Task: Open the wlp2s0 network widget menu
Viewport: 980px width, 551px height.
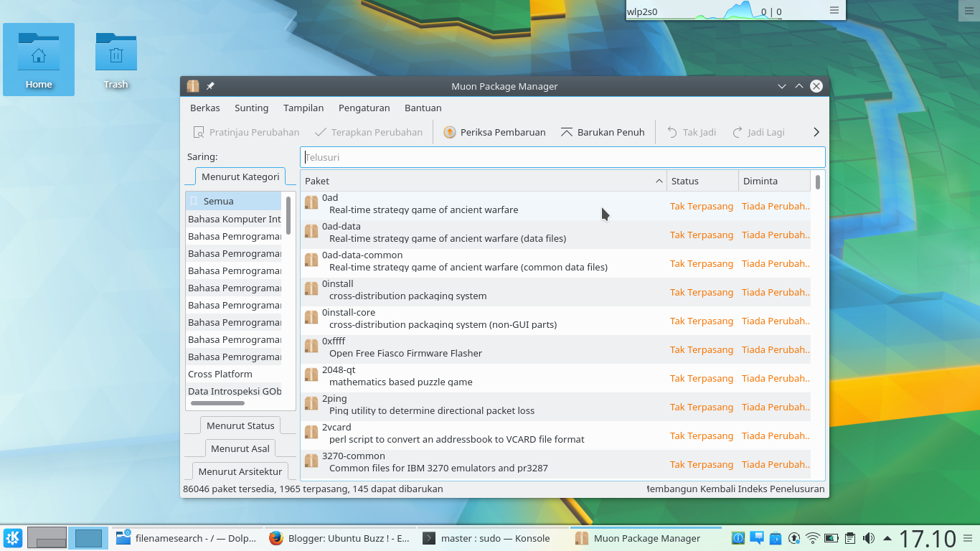Action: click(834, 11)
